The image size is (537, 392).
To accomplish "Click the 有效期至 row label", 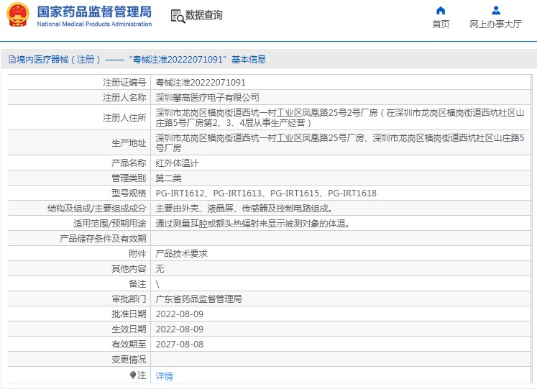I will coord(129,344).
